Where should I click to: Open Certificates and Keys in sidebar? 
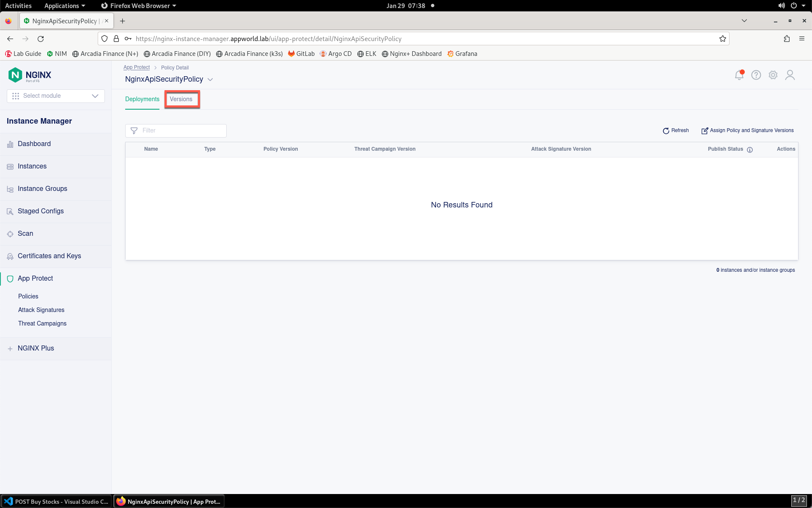[56, 256]
